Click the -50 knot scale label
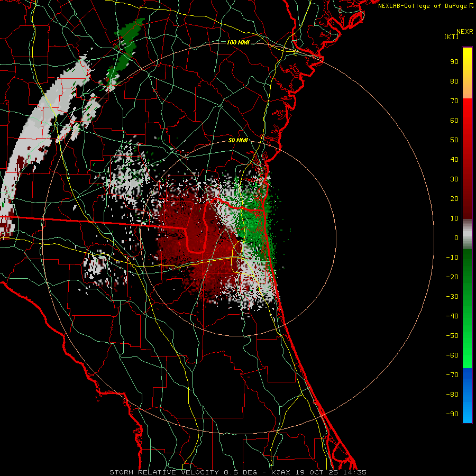476x476 pixels. [452, 336]
